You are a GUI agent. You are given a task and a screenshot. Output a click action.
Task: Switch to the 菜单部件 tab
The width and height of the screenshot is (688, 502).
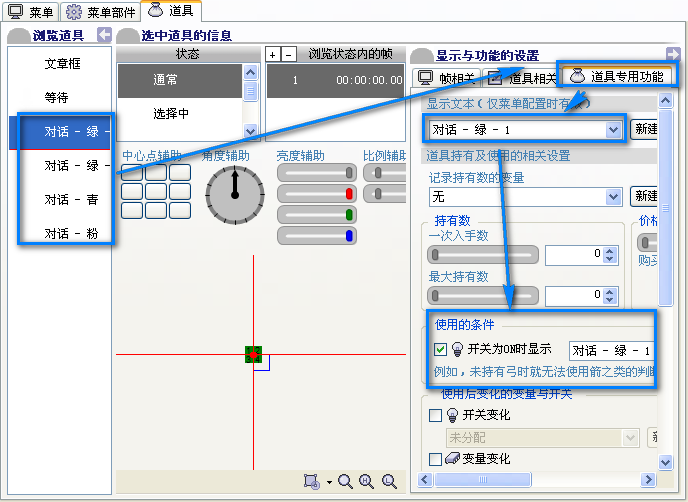(100, 12)
